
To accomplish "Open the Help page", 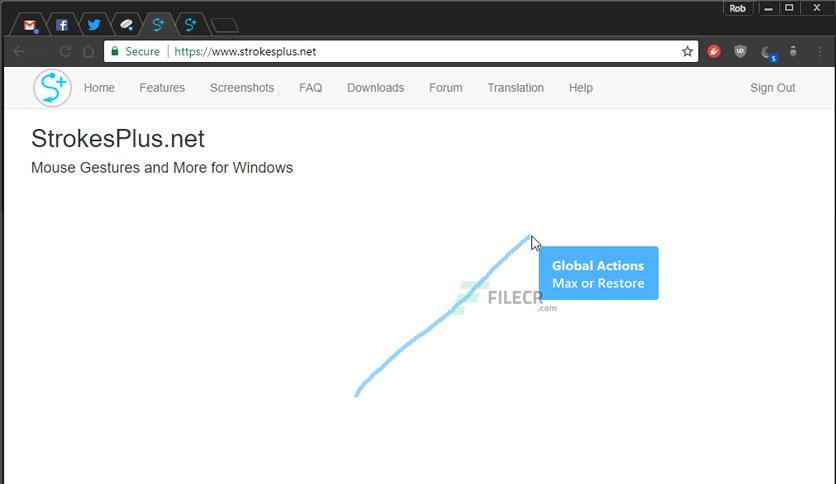I will coord(581,88).
